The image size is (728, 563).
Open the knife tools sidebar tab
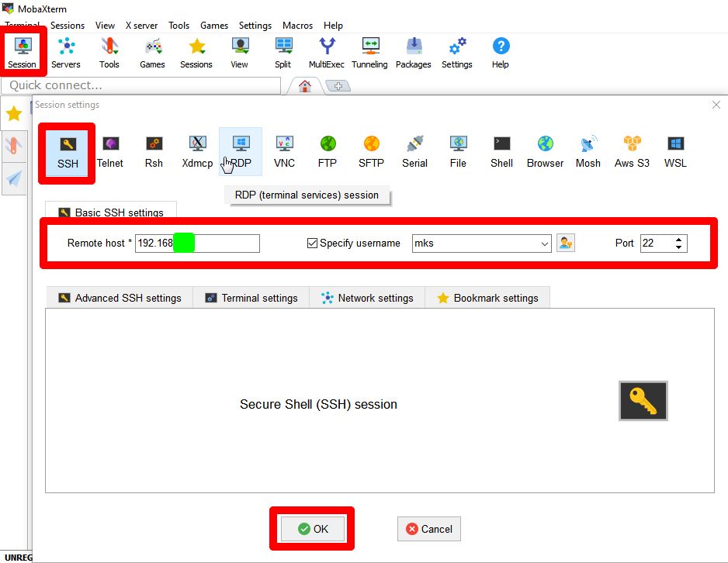[14, 146]
